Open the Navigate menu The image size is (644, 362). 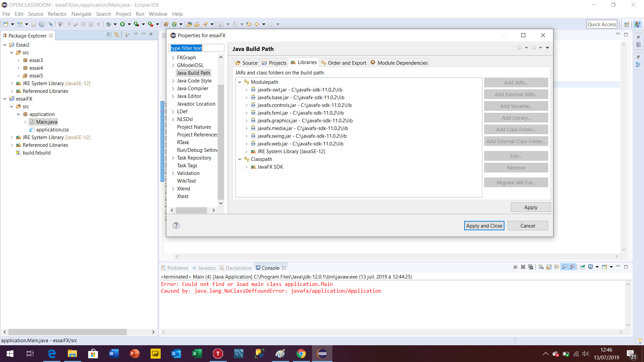[x=82, y=14]
